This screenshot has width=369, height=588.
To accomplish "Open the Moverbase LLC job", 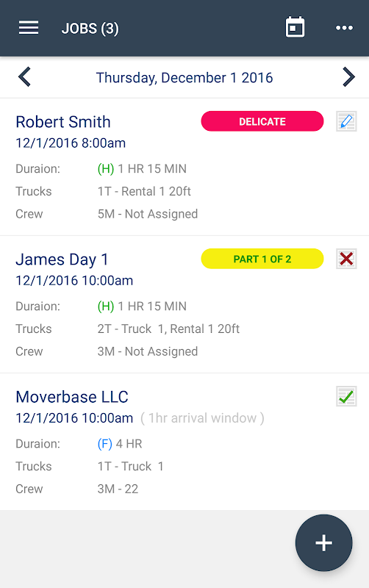I will tap(72, 397).
